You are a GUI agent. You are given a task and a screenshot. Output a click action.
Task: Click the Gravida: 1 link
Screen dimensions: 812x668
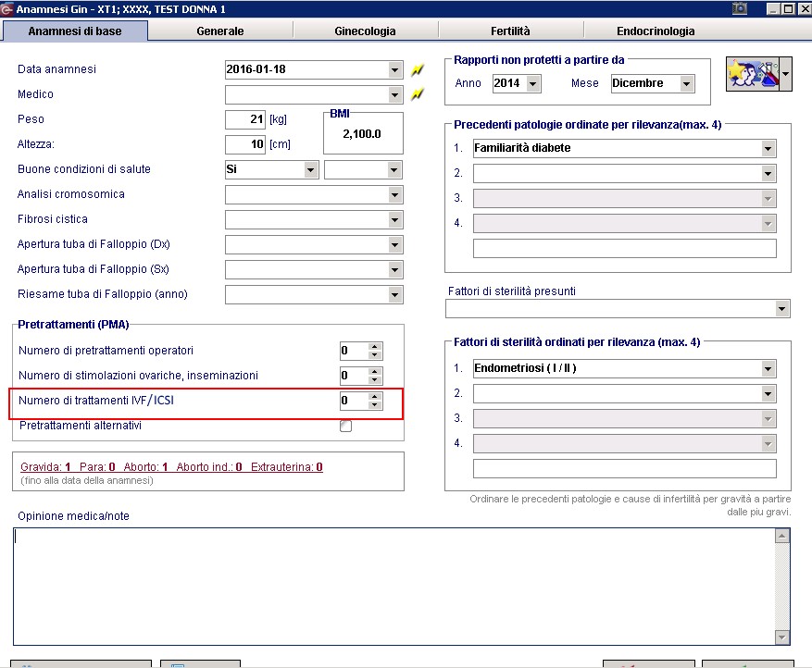(x=45, y=466)
